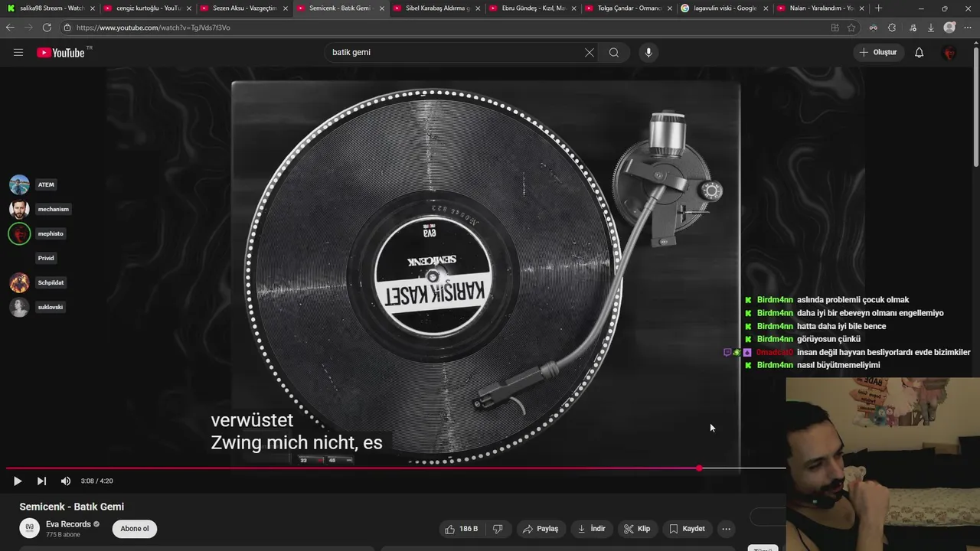Click the Oluştur create button

[x=878, y=53]
